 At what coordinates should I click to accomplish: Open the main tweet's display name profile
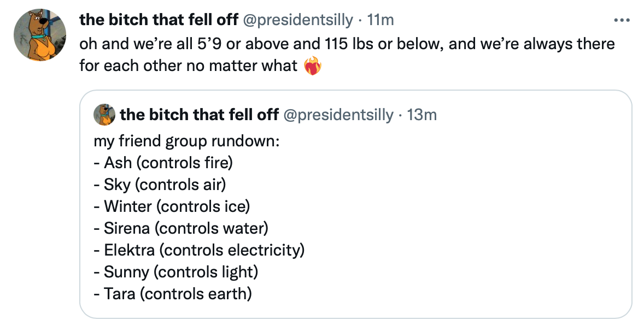point(159,20)
